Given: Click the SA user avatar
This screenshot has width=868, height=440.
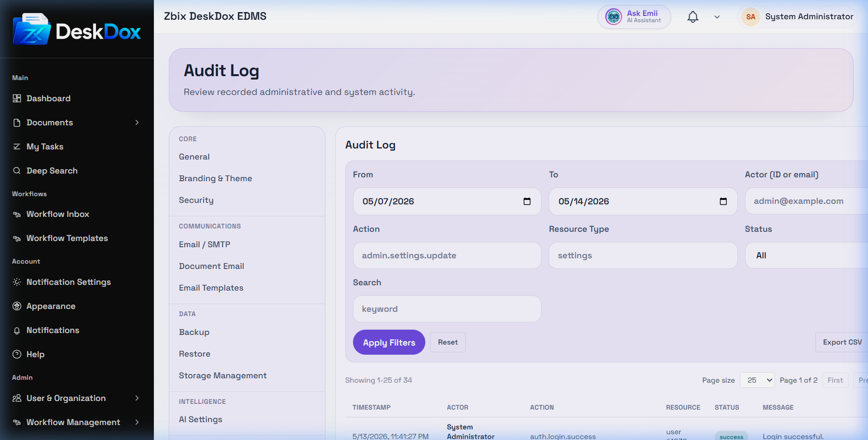Looking at the screenshot, I should click(750, 17).
